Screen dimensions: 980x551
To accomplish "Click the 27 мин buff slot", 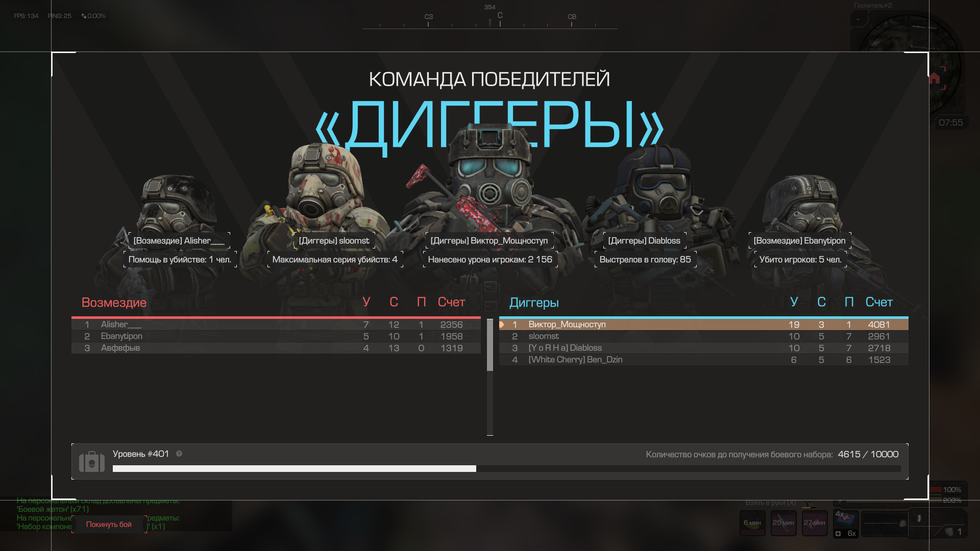I will tap(815, 523).
